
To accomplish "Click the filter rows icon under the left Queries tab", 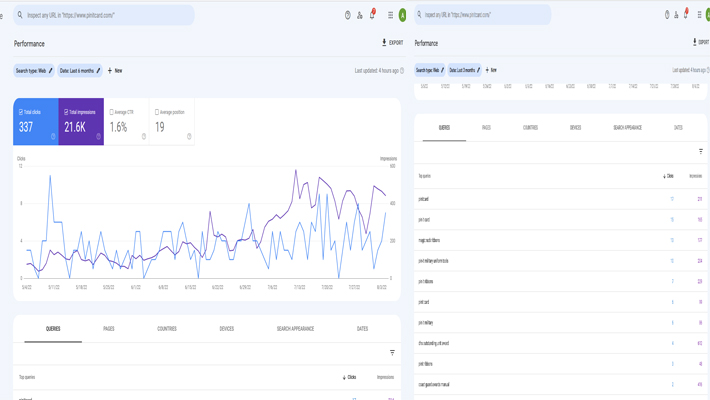I will coord(392,353).
